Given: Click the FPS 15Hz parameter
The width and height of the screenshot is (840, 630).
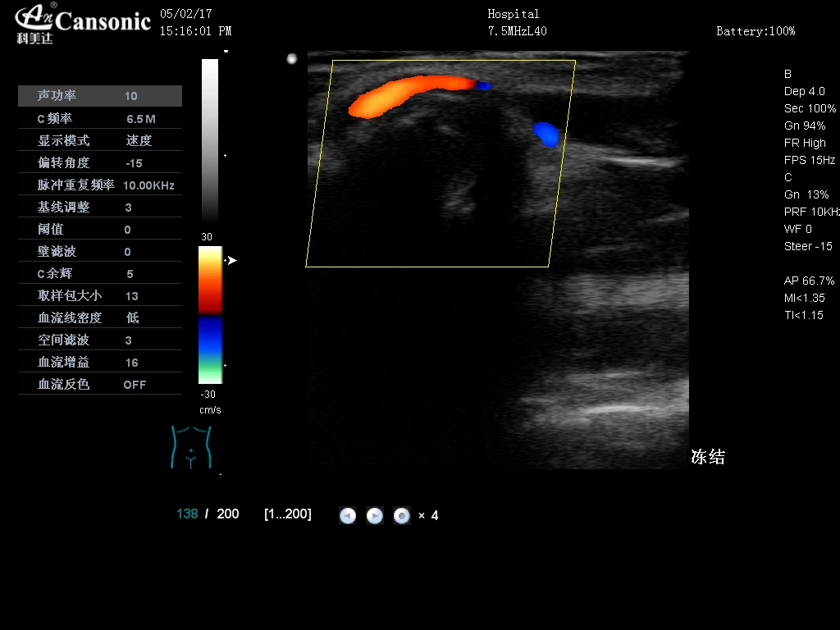Looking at the screenshot, I should point(810,160).
